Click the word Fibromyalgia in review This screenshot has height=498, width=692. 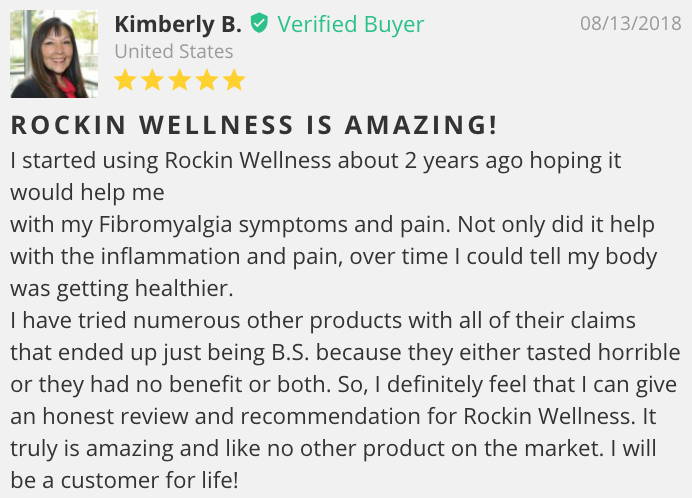pyautogui.click(x=165, y=225)
